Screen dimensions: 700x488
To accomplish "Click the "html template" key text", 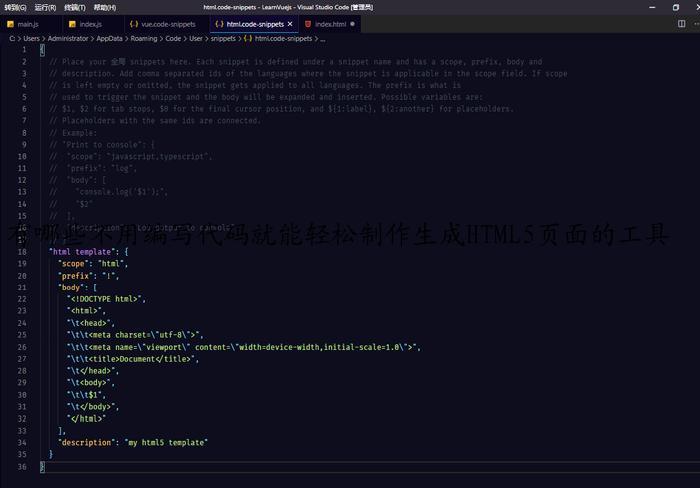I will coord(82,252).
